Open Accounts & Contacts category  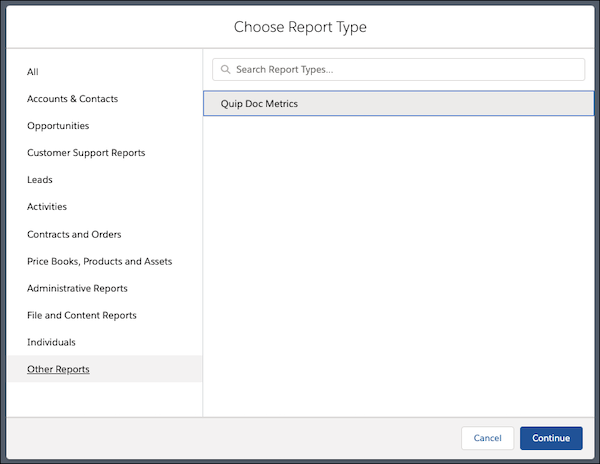72,99
